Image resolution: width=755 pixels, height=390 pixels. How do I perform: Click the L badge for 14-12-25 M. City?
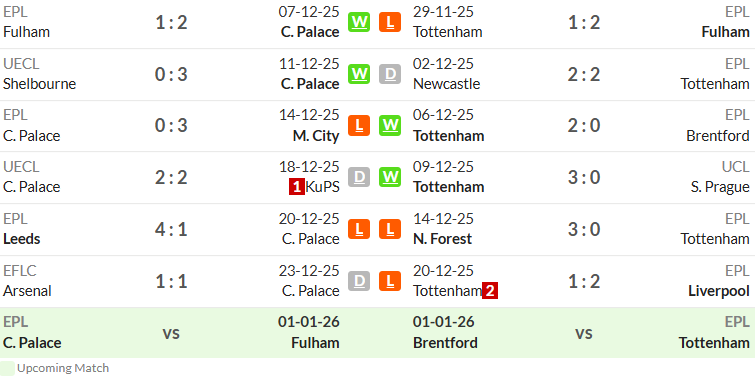coord(359,126)
